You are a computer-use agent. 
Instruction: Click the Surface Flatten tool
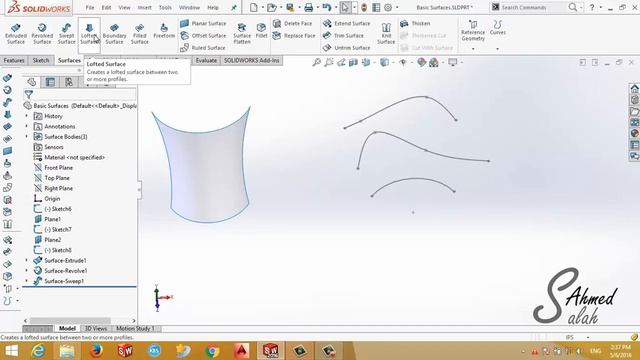click(242, 33)
